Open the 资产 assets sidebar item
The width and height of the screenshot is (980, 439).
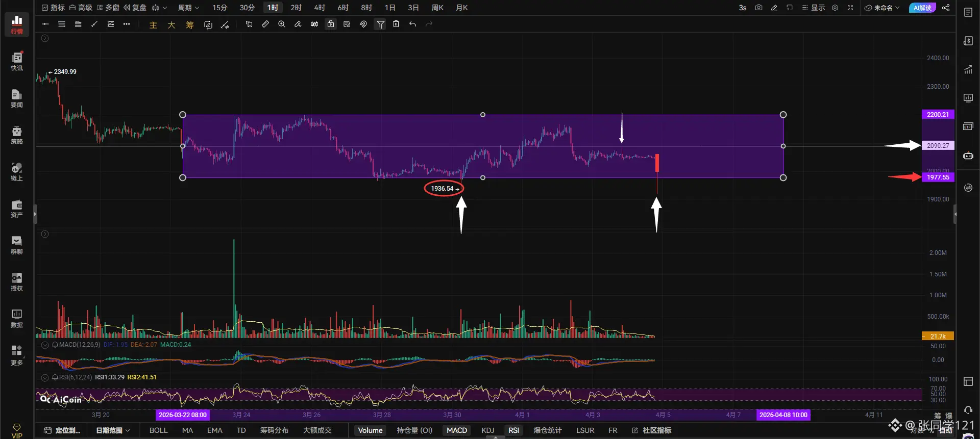pos(17,208)
